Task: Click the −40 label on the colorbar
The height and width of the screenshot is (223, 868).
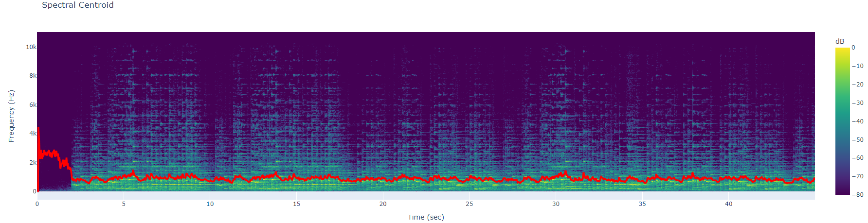Action: [857, 121]
